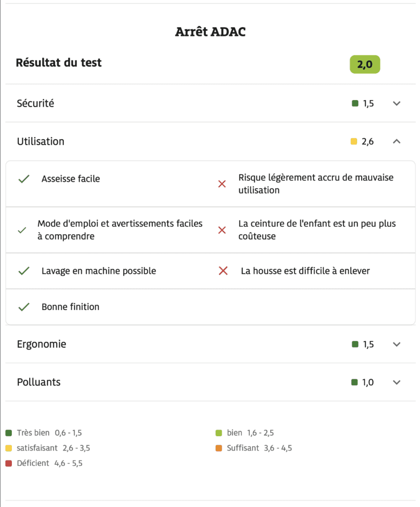Click the Utilisation row label
420x507 pixels.
click(41, 142)
